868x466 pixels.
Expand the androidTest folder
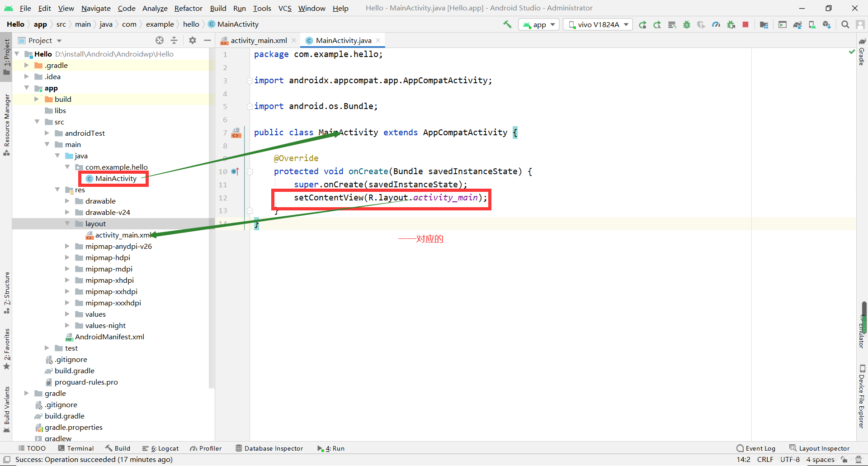(47, 133)
